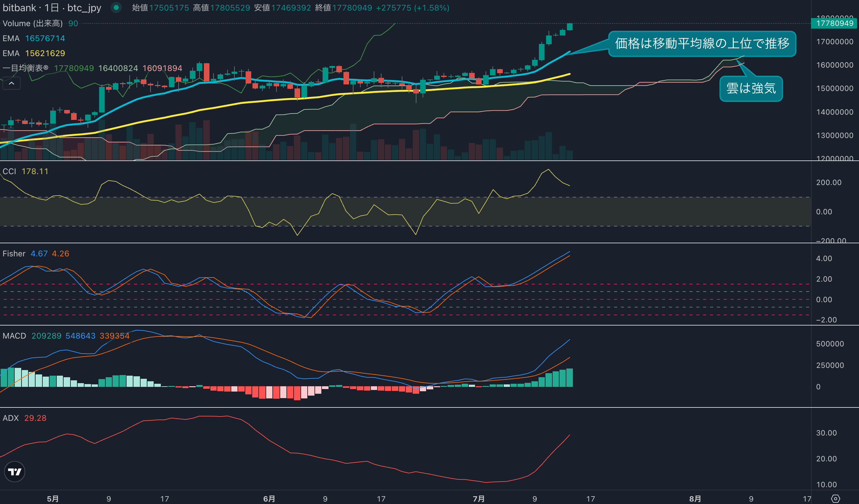The image size is (859, 504).
Task: Click the CCI indicator label
Action: point(10,171)
